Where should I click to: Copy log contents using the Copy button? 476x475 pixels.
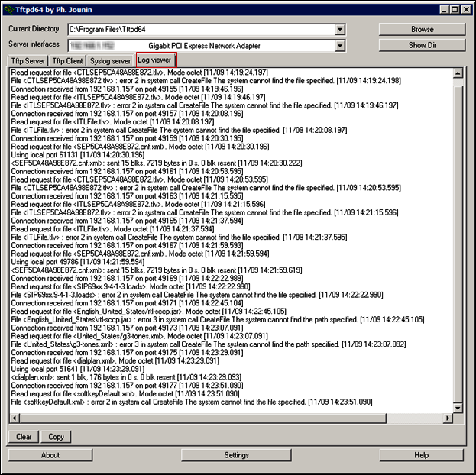pos(56,437)
